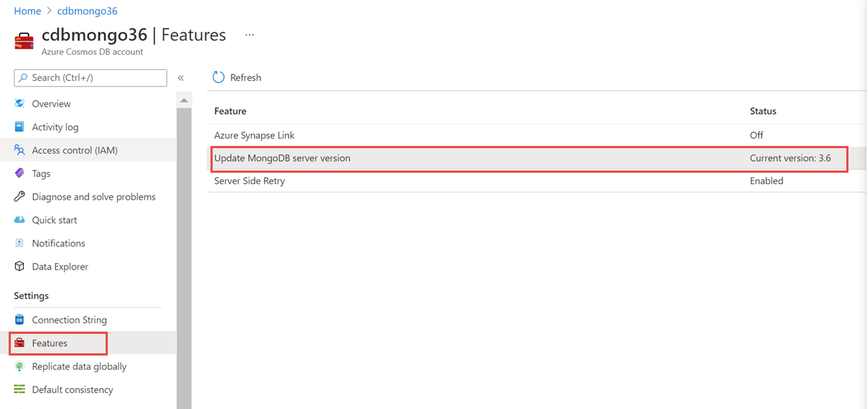This screenshot has width=868, height=409.
Task: Click the Replicate data globally globe icon
Action: click(x=20, y=366)
